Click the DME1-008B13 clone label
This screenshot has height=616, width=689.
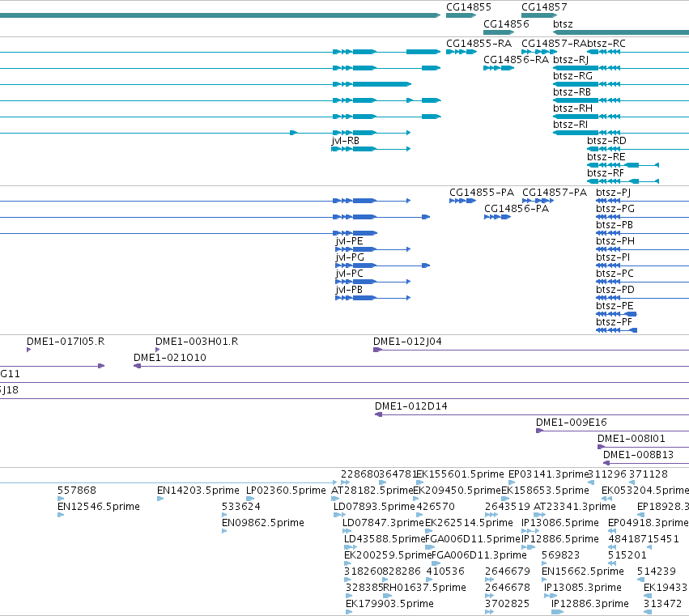pyautogui.click(x=638, y=455)
